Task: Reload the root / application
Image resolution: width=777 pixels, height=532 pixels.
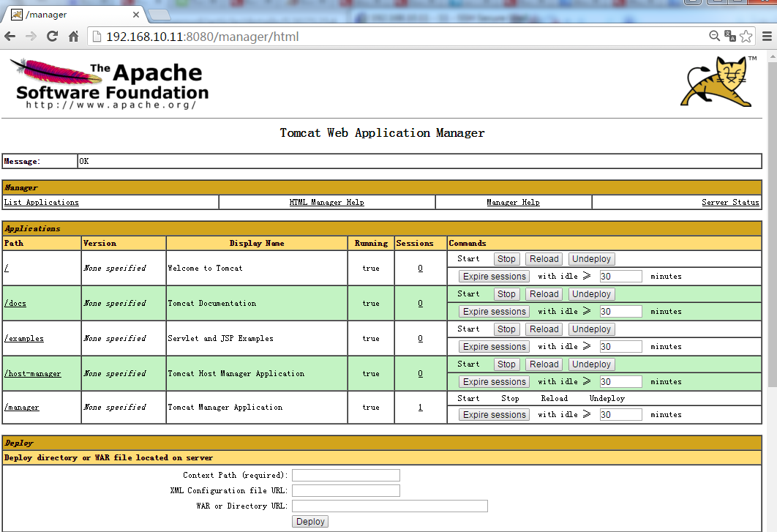Action: [544, 259]
